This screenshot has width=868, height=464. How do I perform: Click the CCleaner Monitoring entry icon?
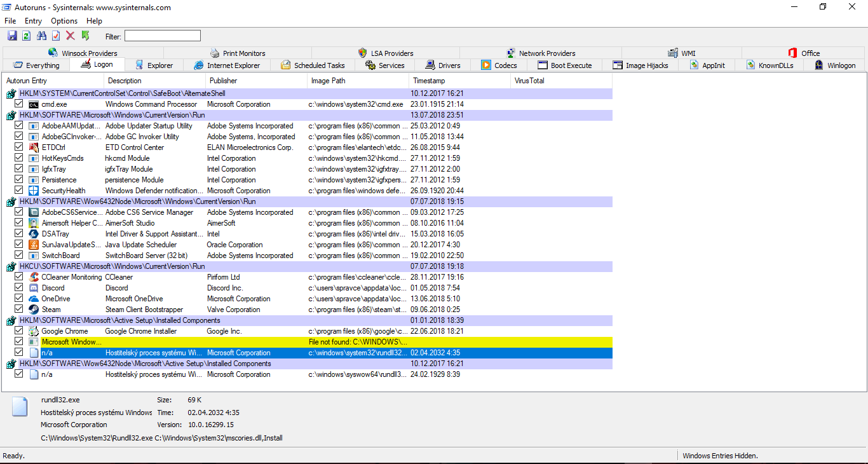pyautogui.click(x=34, y=277)
